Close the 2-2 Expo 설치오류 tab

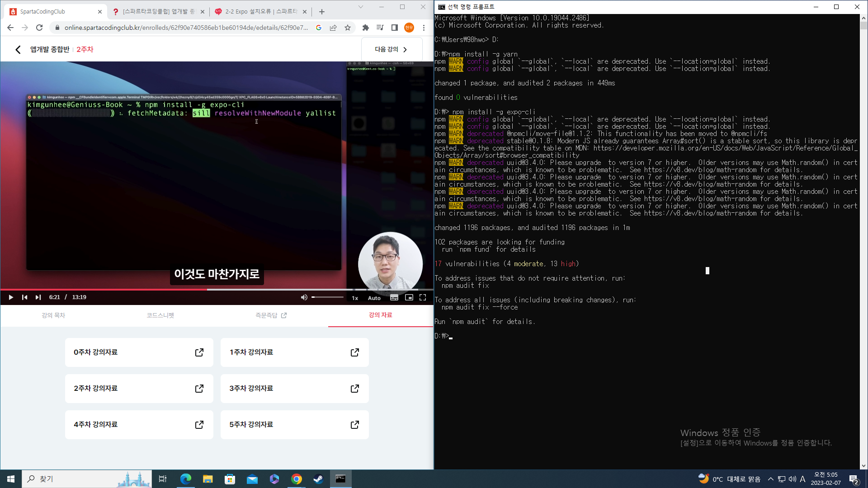coord(305,12)
